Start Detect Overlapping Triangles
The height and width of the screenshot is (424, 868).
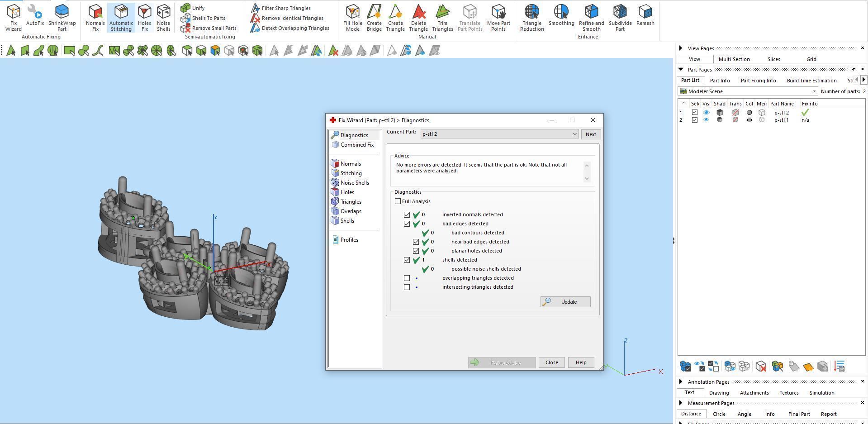tap(290, 28)
